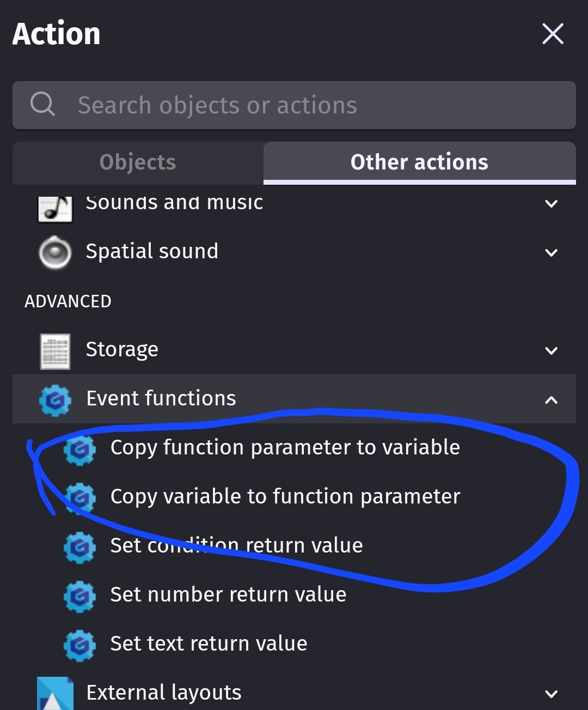Click the Storage document icon

(x=55, y=351)
